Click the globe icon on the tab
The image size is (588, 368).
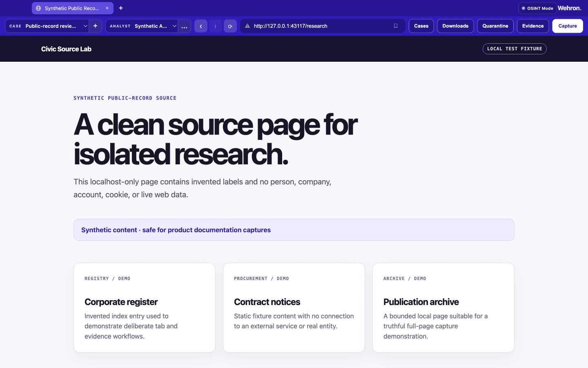(x=38, y=8)
